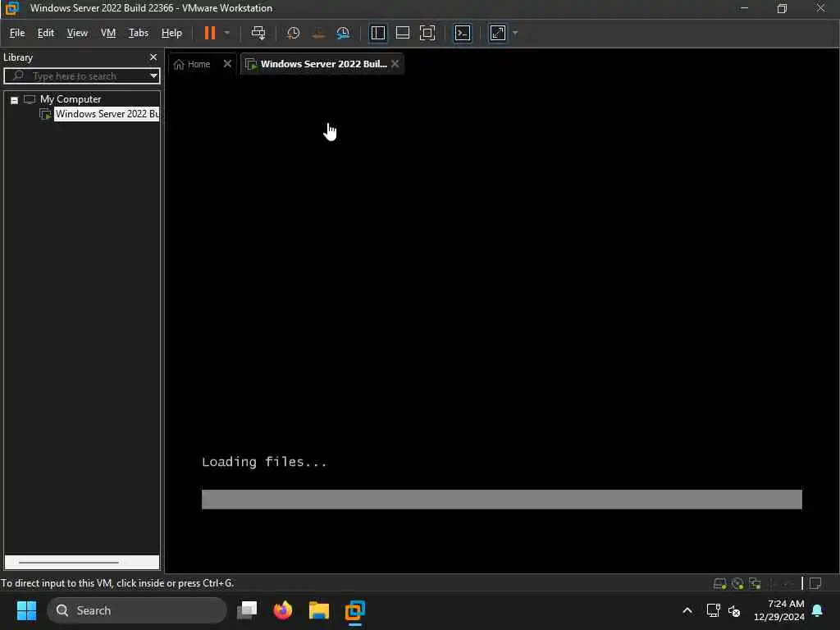Send Ctrl+Alt+Del to the VM
This screenshot has height=630, width=840.
[x=258, y=33]
